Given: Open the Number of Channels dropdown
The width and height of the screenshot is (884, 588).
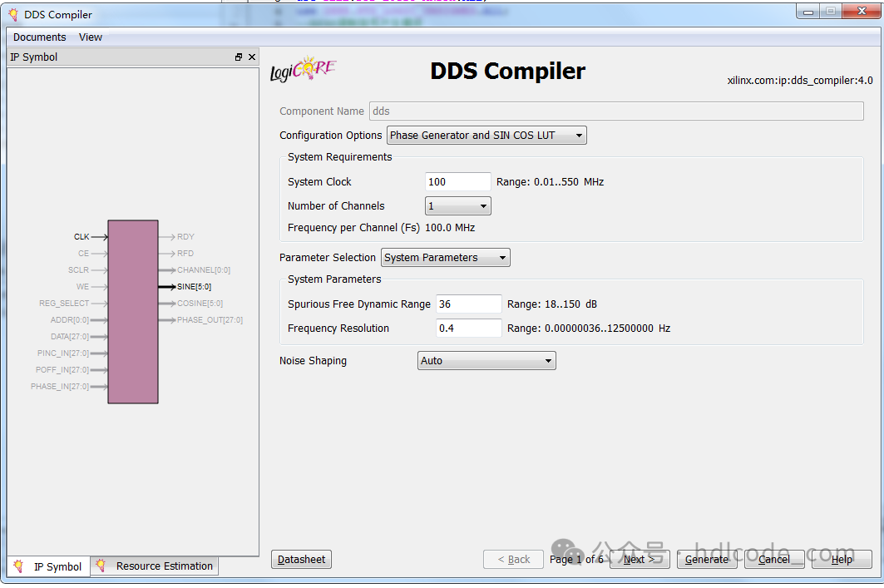Looking at the screenshot, I should click(457, 206).
